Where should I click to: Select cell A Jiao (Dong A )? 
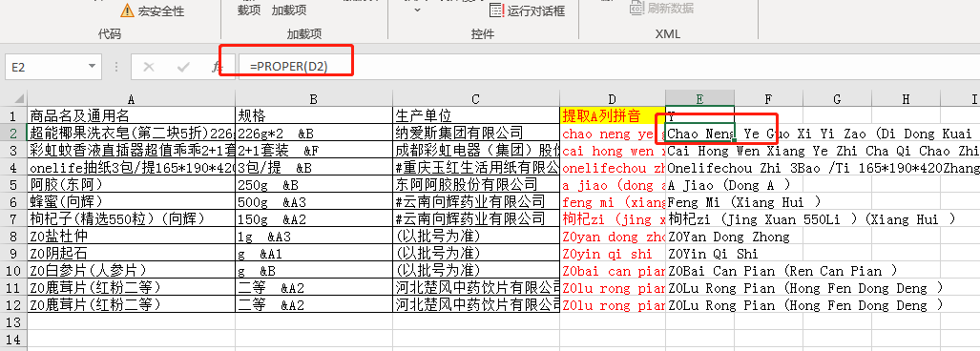pos(700,185)
